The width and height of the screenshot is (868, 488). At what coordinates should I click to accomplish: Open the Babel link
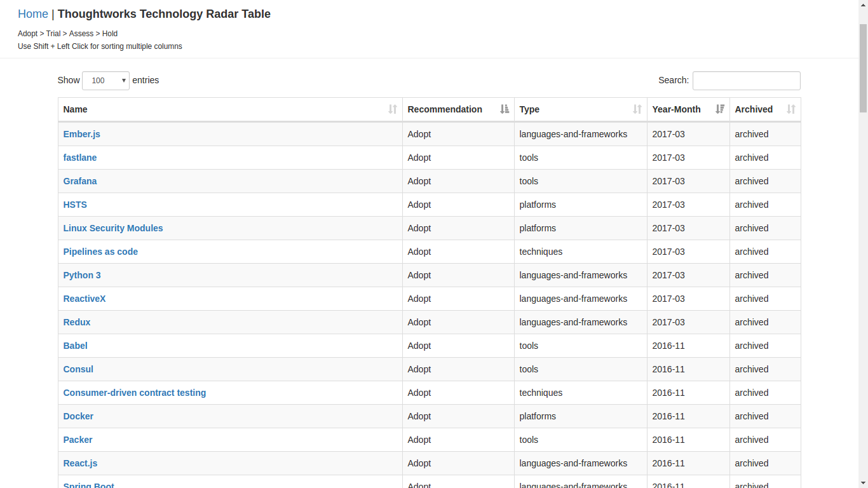76,346
